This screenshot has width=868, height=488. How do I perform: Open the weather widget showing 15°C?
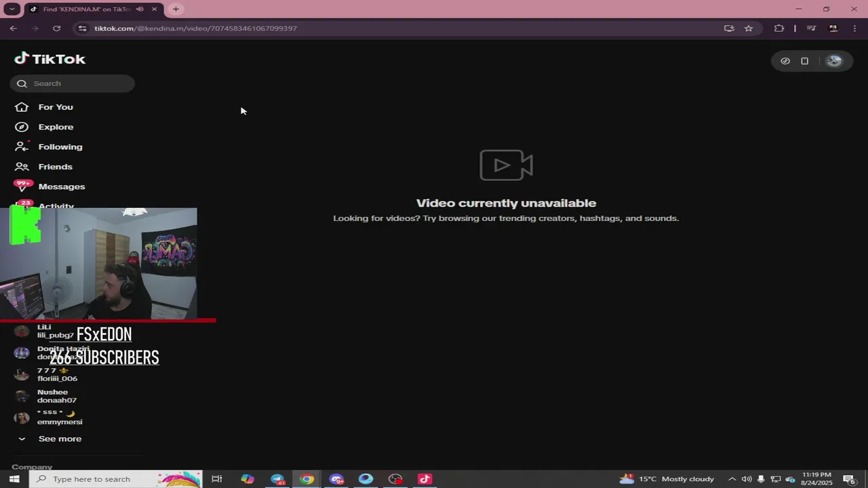[x=667, y=479]
